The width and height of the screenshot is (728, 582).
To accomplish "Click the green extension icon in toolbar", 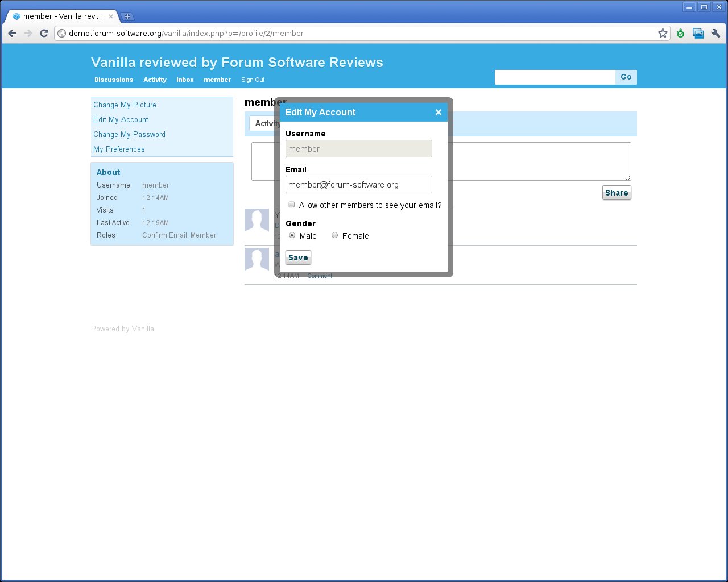I will (680, 34).
